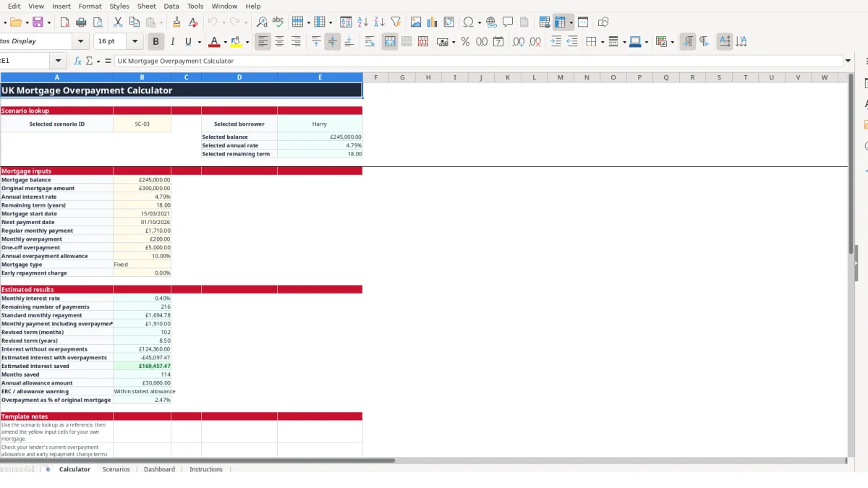Switch to the Instructions sheet tab
The height and width of the screenshot is (488, 868).
click(x=206, y=469)
